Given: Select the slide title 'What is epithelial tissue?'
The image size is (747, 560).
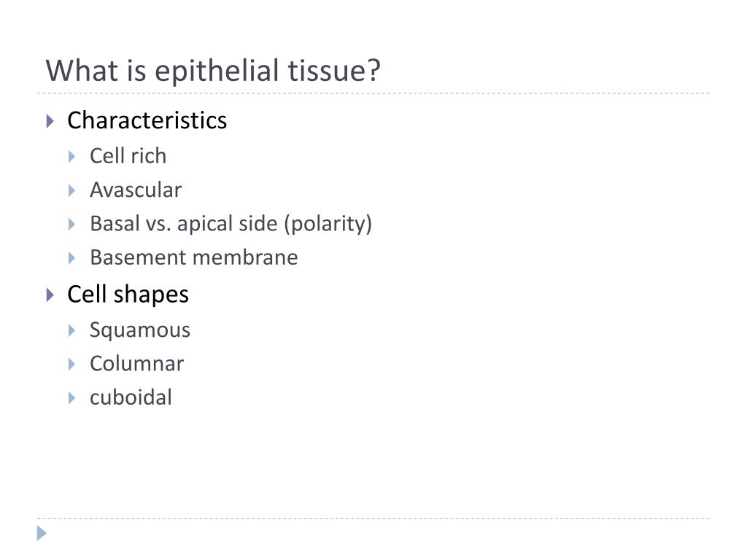Looking at the screenshot, I should [213, 71].
